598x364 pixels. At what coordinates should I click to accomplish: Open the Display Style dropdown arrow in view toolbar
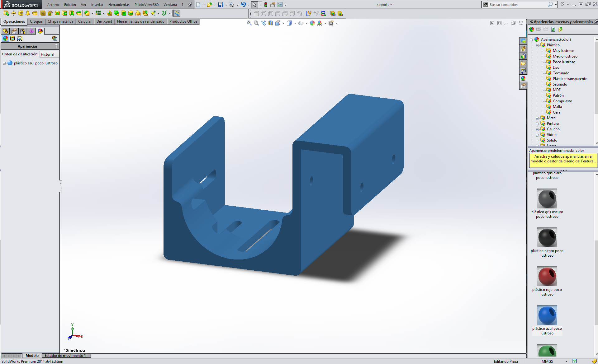tap(295, 23)
